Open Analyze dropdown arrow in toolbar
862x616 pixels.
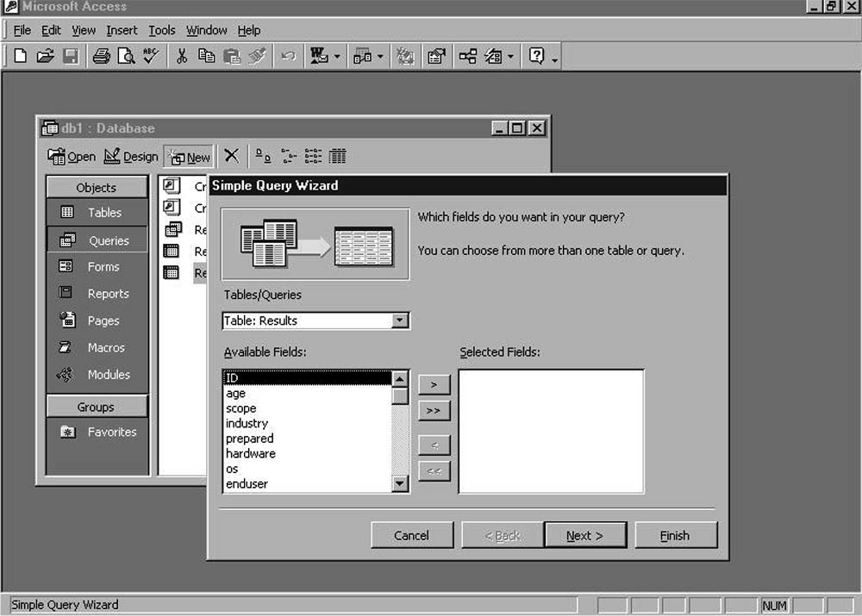[380, 56]
